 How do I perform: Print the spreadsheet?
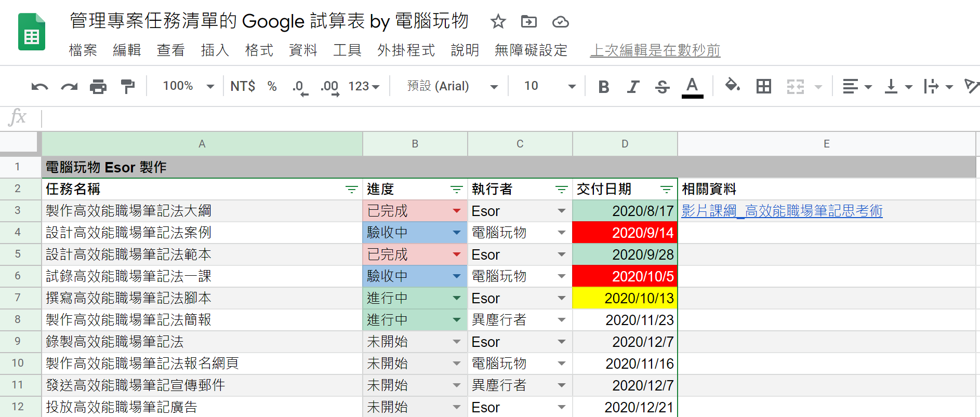click(98, 86)
